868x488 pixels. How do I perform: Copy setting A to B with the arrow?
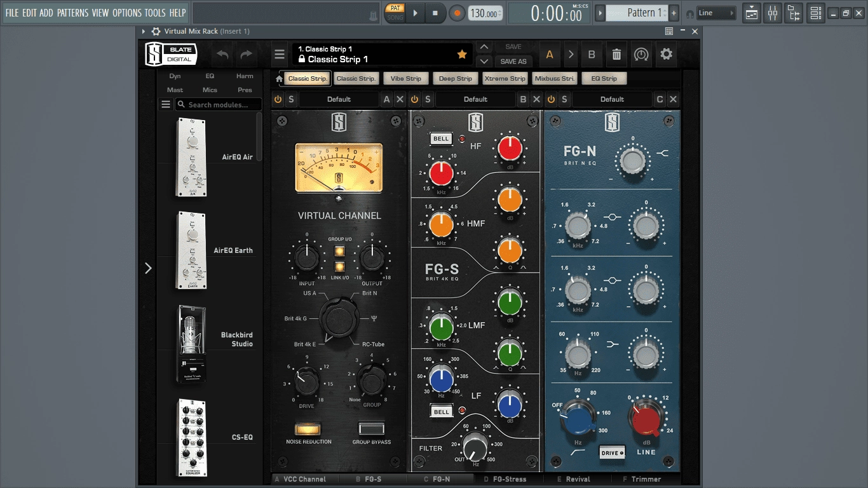[571, 55]
